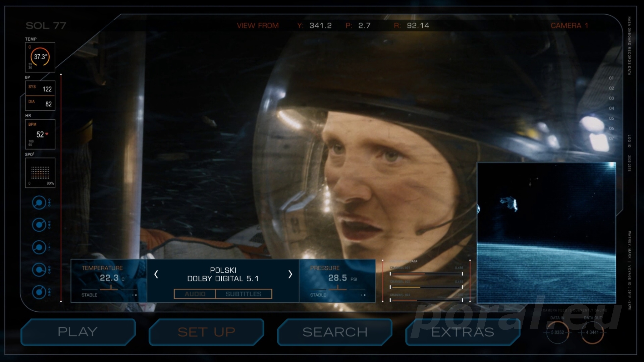The width and height of the screenshot is (644, 362).
Task: Select log entry 05 on the right
Action: point(611,118)
